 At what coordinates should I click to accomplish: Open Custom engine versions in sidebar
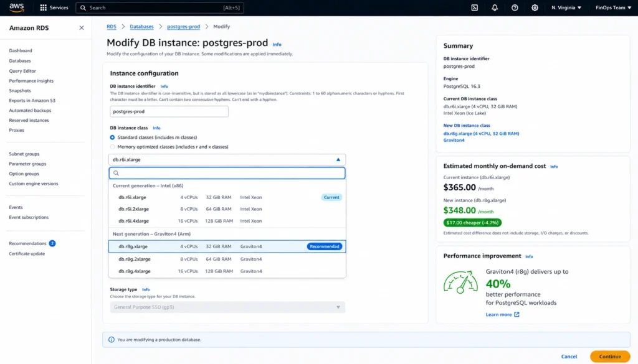click(x=34, y=184)
